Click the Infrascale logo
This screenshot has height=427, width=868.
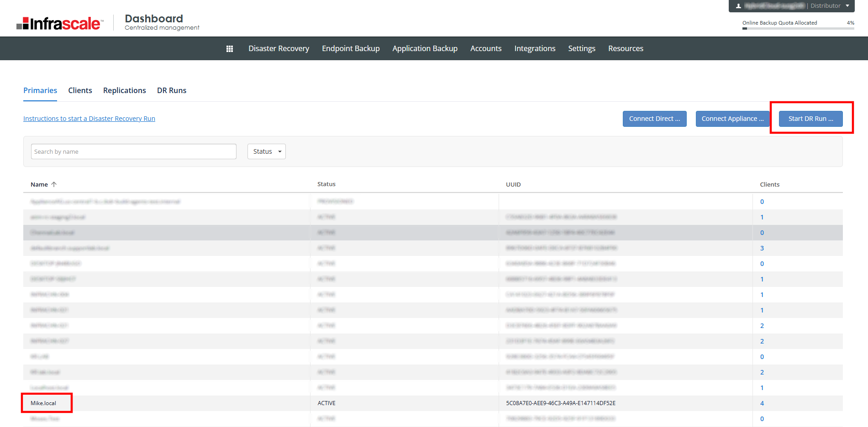tap(60, 23)
